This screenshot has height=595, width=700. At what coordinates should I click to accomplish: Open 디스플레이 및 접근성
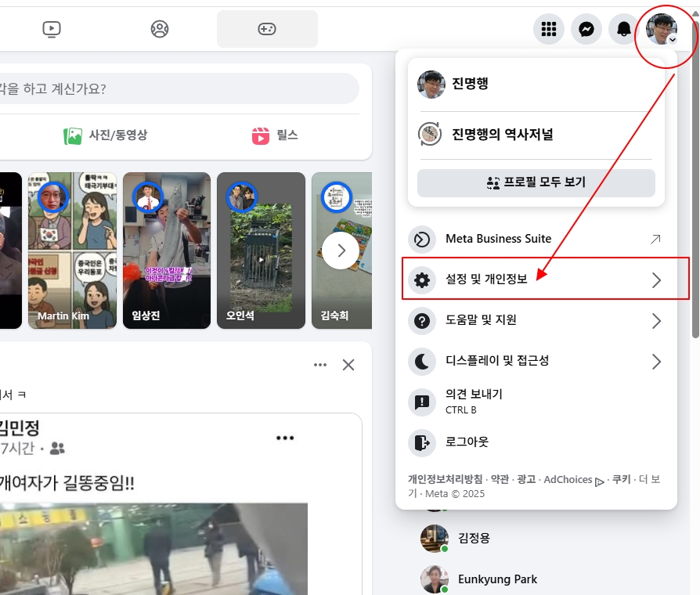tap(536, 361)
